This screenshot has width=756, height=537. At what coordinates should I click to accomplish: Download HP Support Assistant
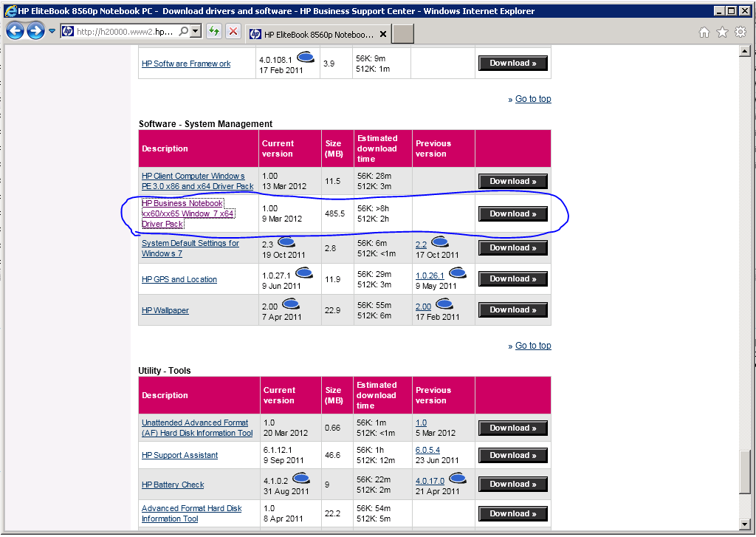[513, 456]
